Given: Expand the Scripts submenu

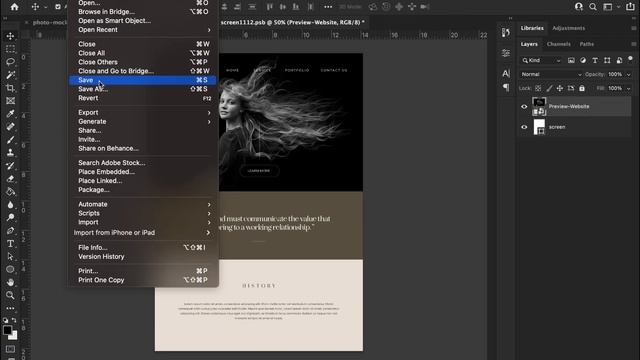Looking at the screenshot, I should tap(143, 213).
